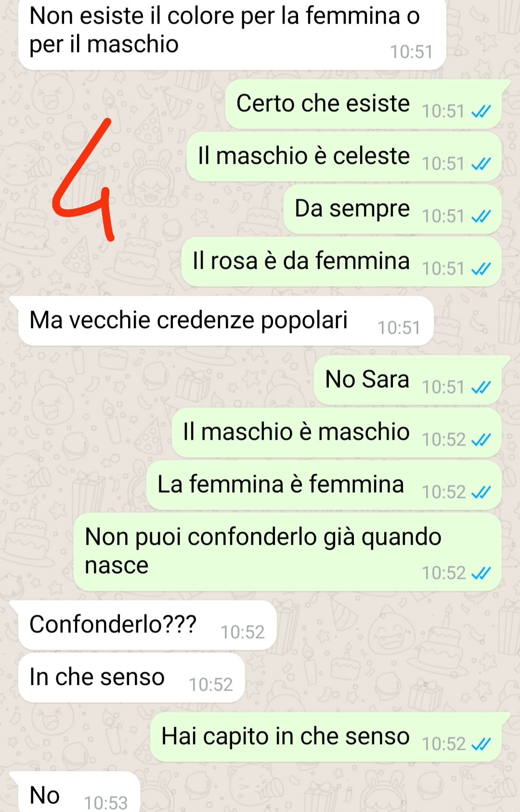Tap blue double check beside 'Il maschio è celeste'
The width and height of the screenshot is (520, 812).
(x=481, y=164)
